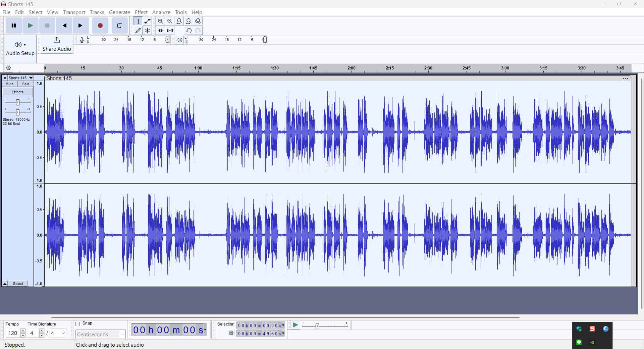The image size is (644, 349).
Task: Adjust the playback speed slider
Action: (317, 326)
